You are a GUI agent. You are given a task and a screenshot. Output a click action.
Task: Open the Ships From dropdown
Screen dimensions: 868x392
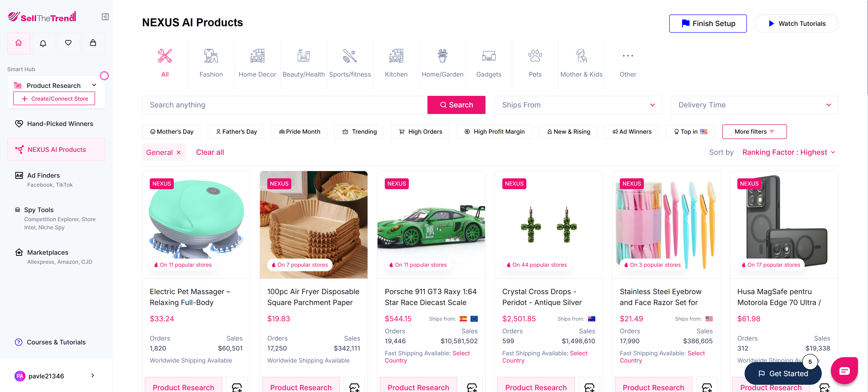578,105
